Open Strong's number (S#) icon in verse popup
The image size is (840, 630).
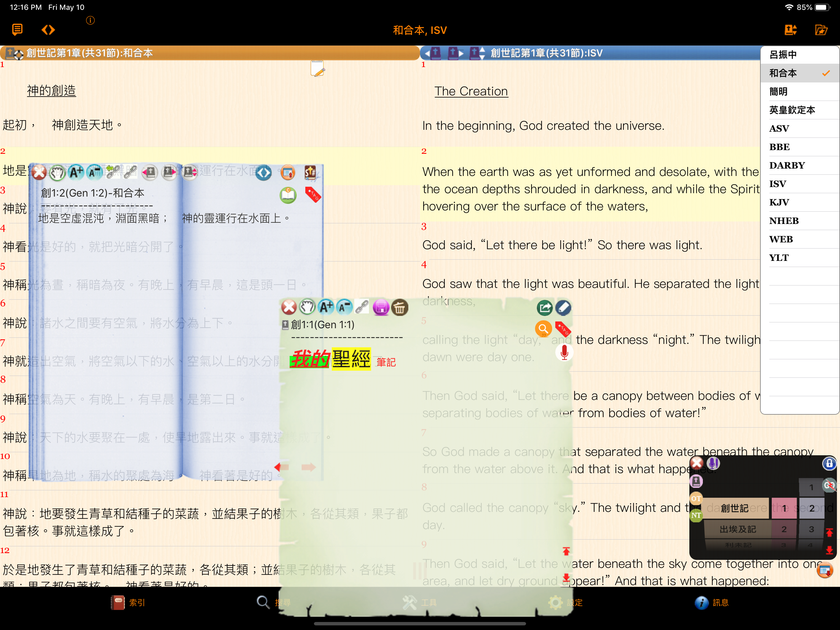[x=310, y=172]
